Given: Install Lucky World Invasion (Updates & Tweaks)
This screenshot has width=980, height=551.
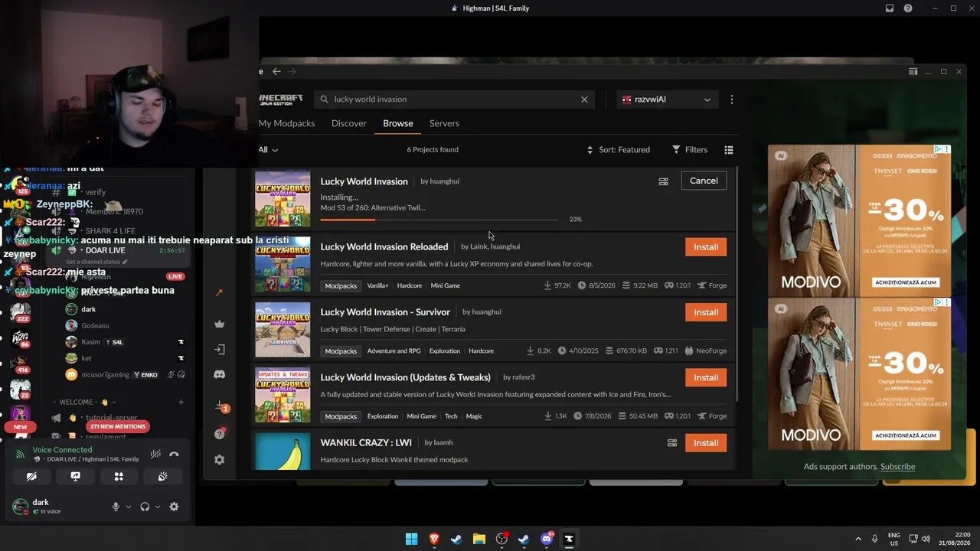Looking at the screenshot, I should 706,377.
